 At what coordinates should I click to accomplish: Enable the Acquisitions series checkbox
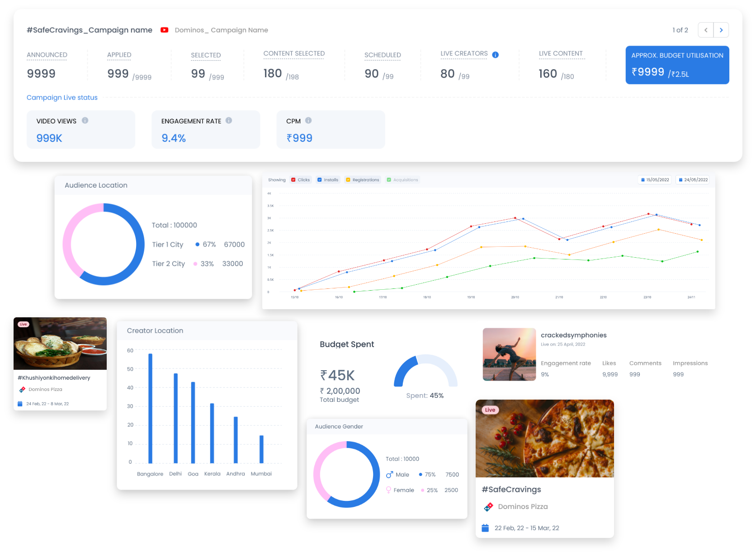point(389,180)
